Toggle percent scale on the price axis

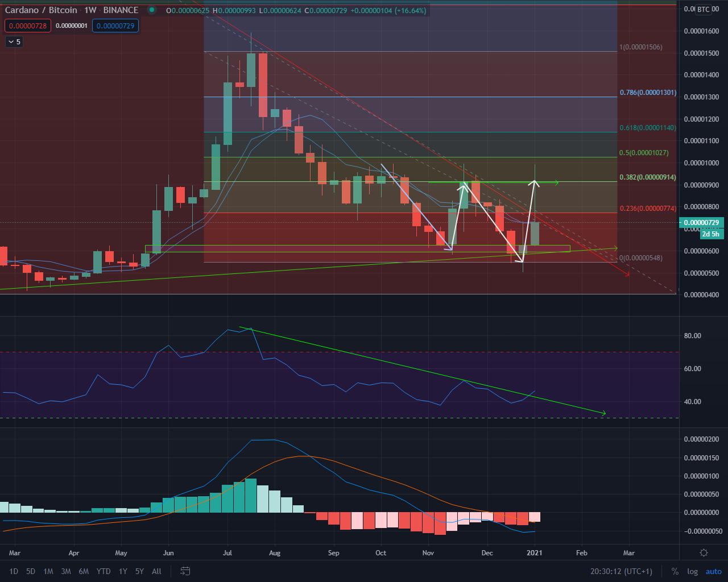675,571
